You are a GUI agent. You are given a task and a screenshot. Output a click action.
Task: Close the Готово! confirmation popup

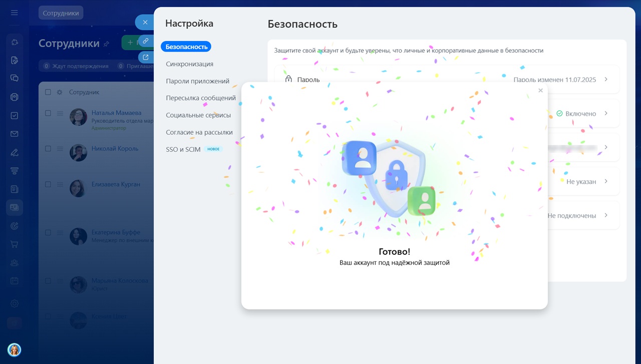(540, 91)
